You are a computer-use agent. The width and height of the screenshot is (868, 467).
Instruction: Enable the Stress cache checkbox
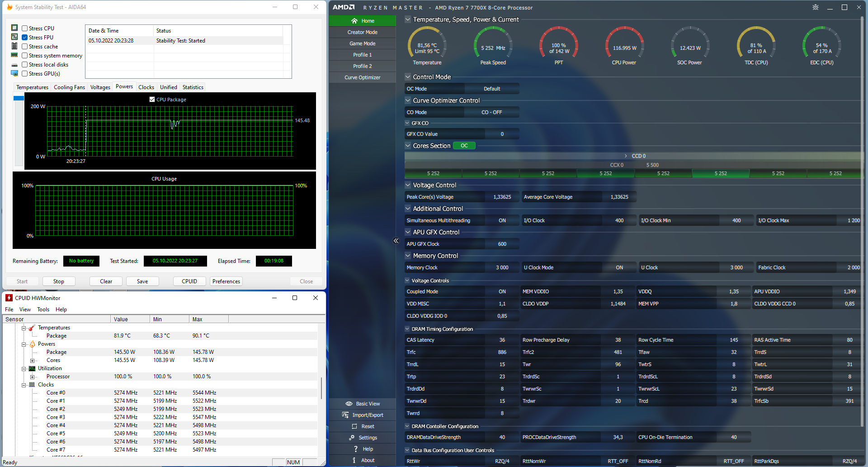pos(25,46)
